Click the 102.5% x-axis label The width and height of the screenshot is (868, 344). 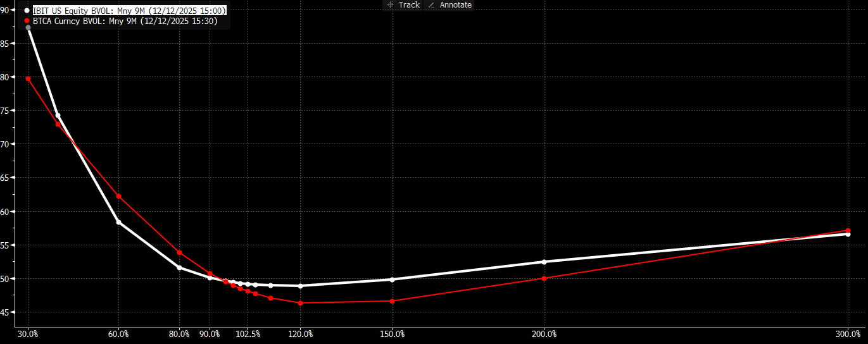coord(248,334)
